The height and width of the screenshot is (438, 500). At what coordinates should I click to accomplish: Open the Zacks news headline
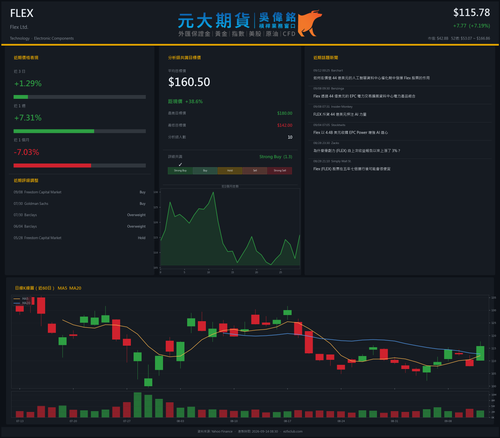click(x=357, y=151)
